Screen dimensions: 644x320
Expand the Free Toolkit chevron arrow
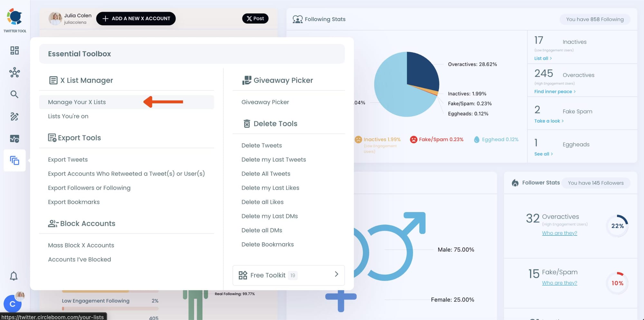click(336, 274)
